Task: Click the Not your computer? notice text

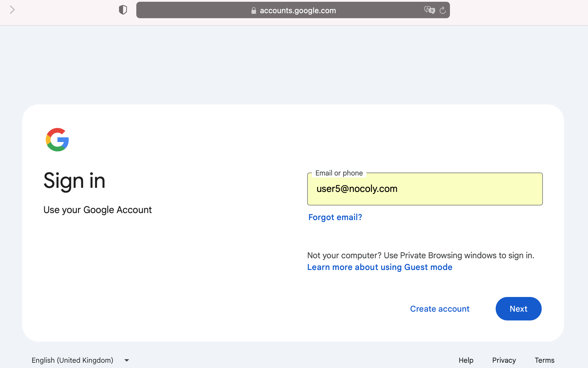Action: click(421, 255)
